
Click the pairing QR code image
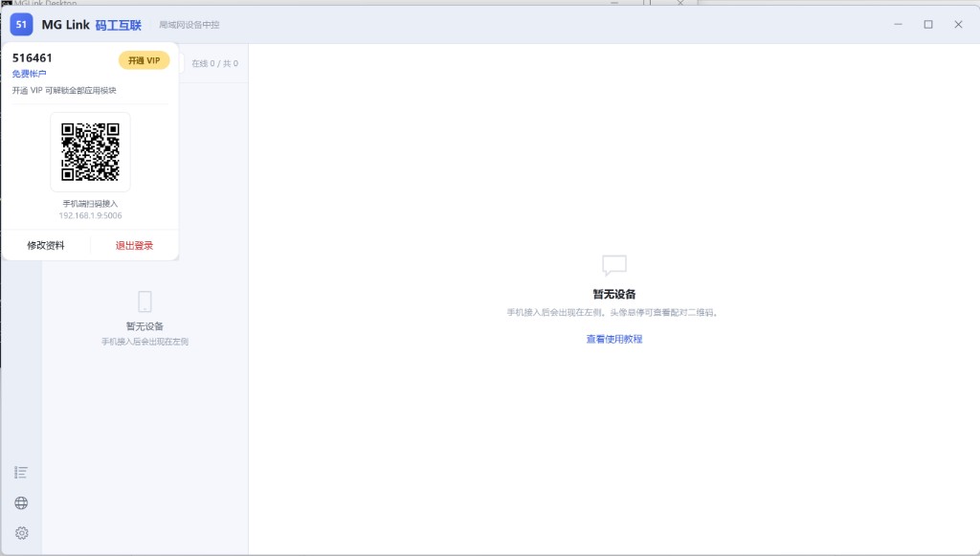90,152
